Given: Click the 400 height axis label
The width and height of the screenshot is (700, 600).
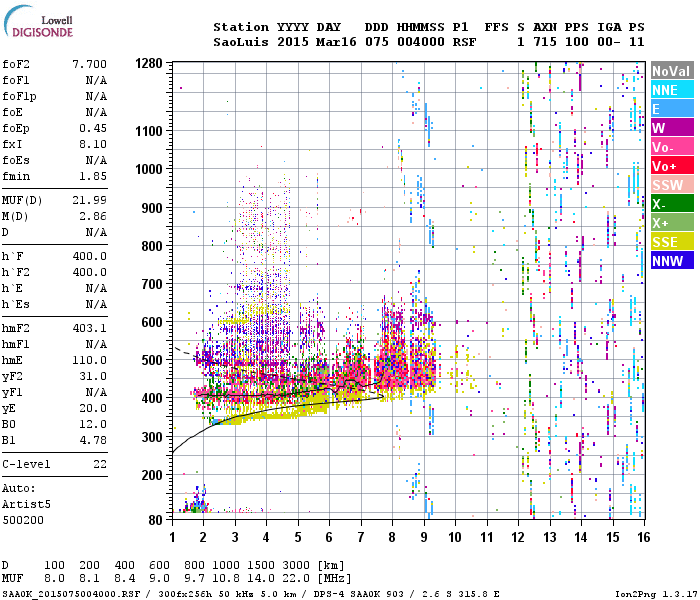Looking at the screenshot, I should 152,398.
